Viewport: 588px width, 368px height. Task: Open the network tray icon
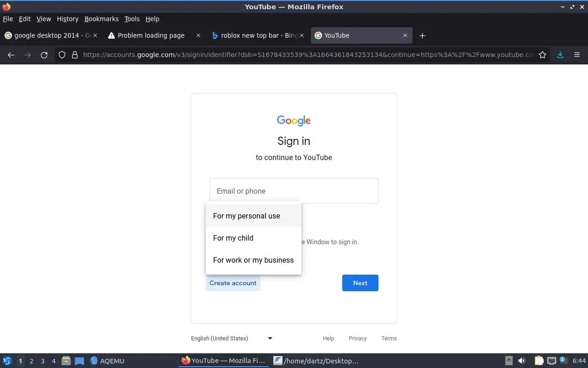click(552, 361)
